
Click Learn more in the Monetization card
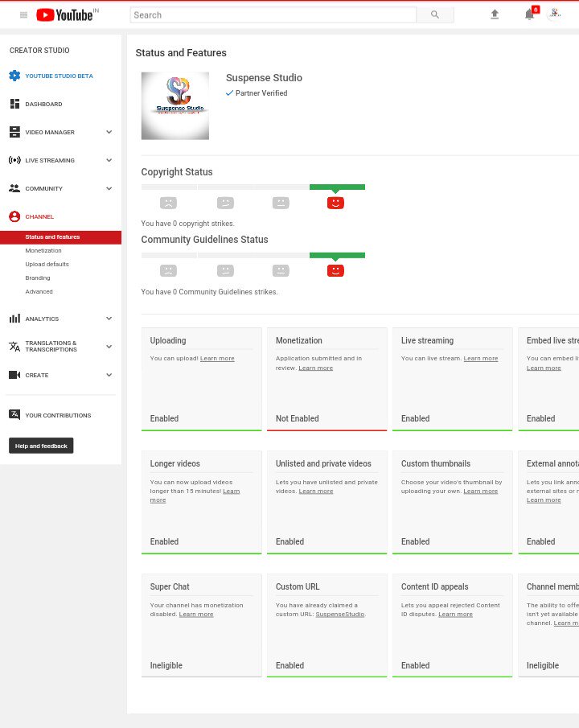click(x=316, y=368)
